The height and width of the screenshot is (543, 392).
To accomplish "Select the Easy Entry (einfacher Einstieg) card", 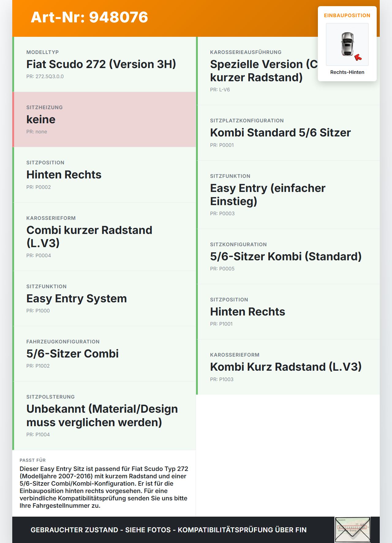I will point(288,195).
